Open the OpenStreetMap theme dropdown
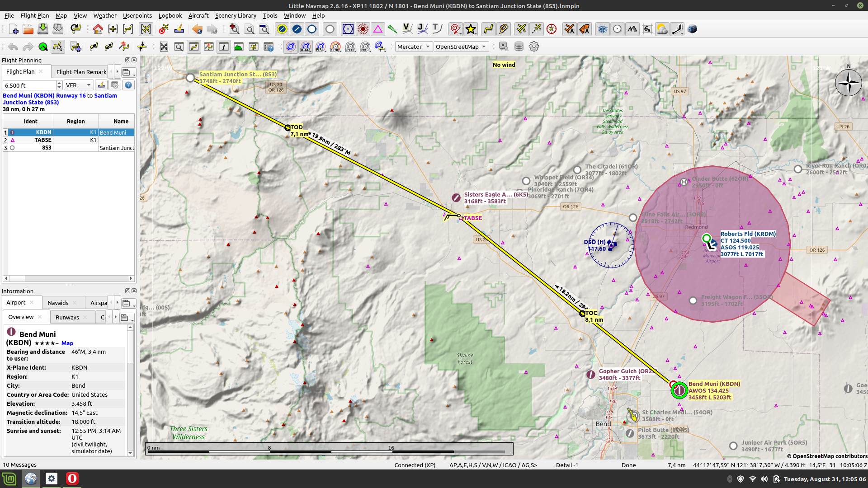The height and width of the screenshot is (488, 868). (461, 47)
